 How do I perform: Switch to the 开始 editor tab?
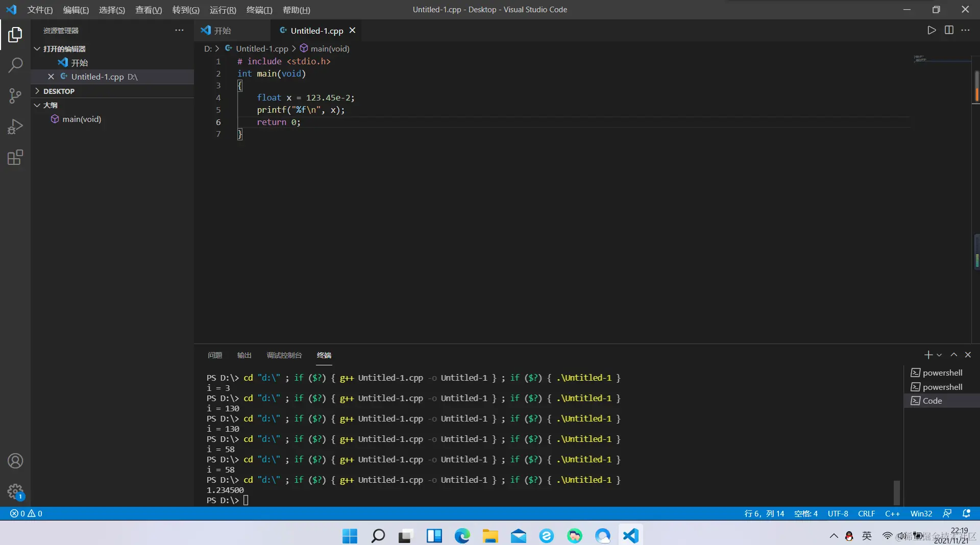(232, 31)
